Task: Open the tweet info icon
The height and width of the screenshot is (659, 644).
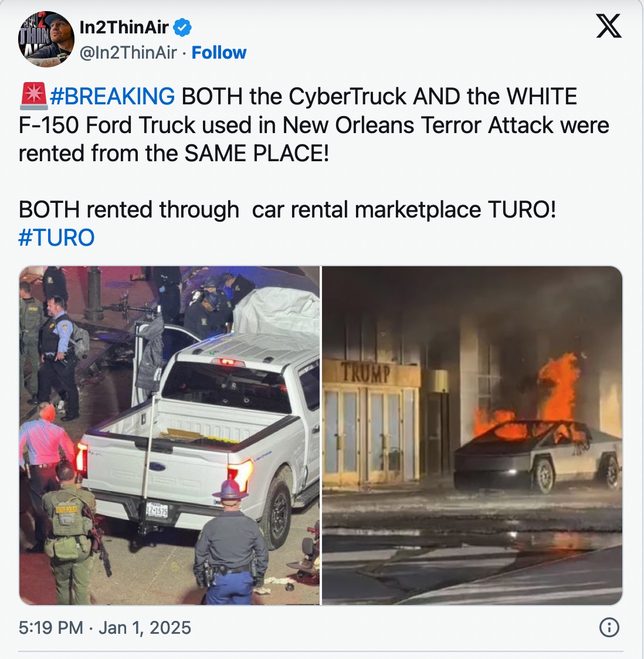Action: tap(609, 627)
